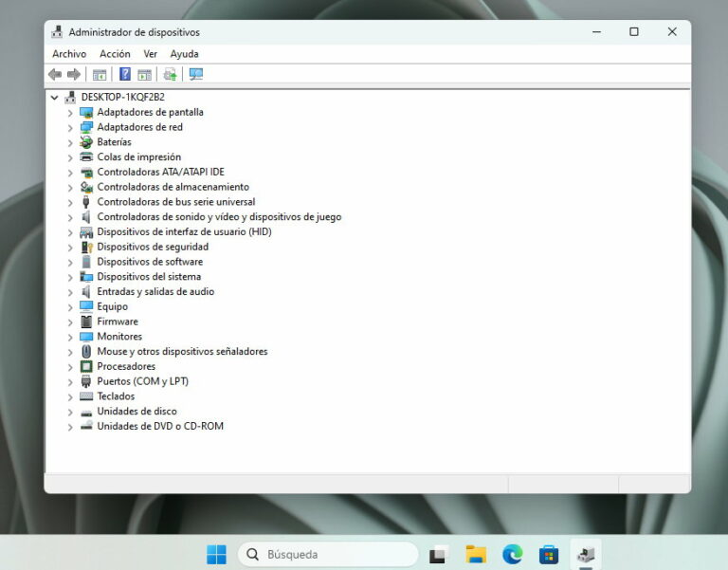
Task: Click the Controladoras de almacenamiento icon
Action: pos(86,187)
